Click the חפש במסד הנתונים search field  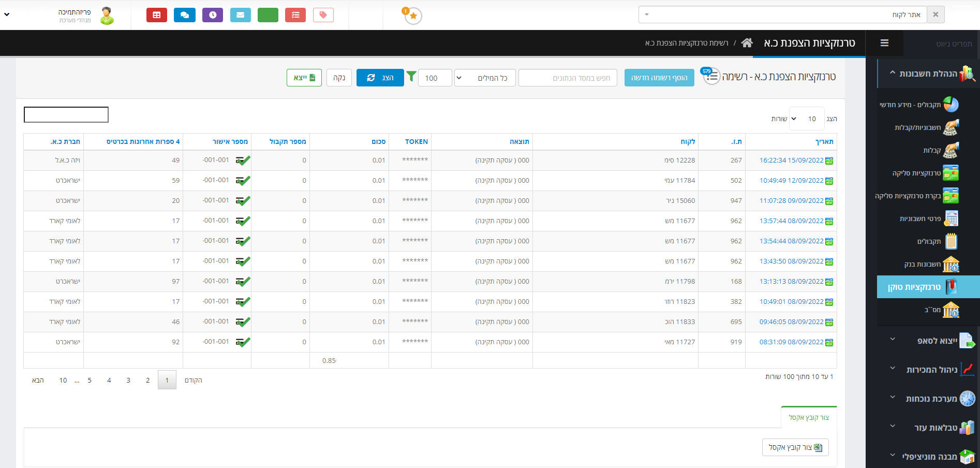tap(568, 78)
